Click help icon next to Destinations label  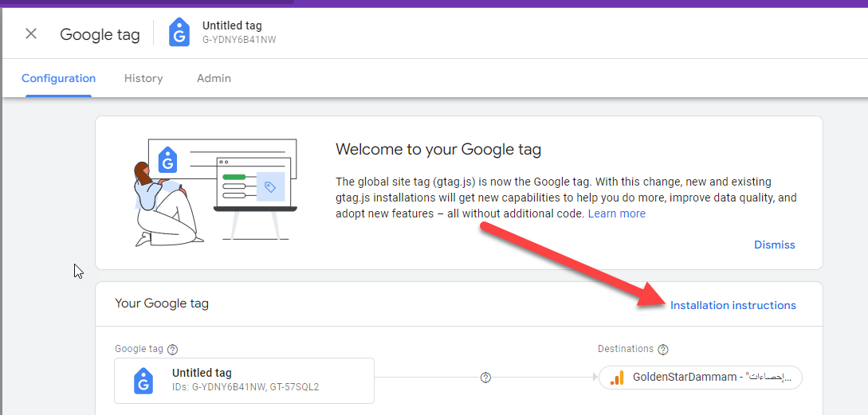click(x=663, y=350)
